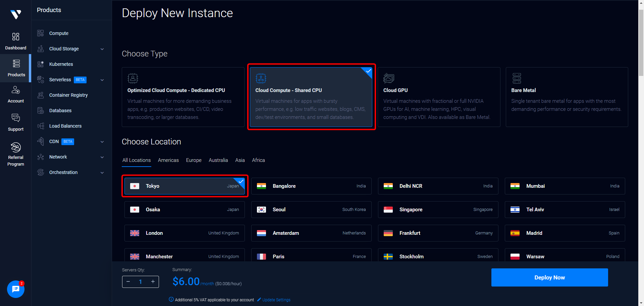Open the Account sidebar icon

[16, 90]
